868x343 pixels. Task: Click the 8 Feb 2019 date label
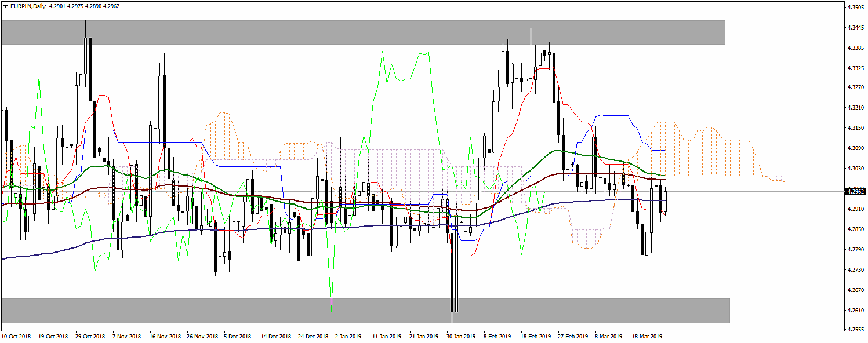(497, 336)
